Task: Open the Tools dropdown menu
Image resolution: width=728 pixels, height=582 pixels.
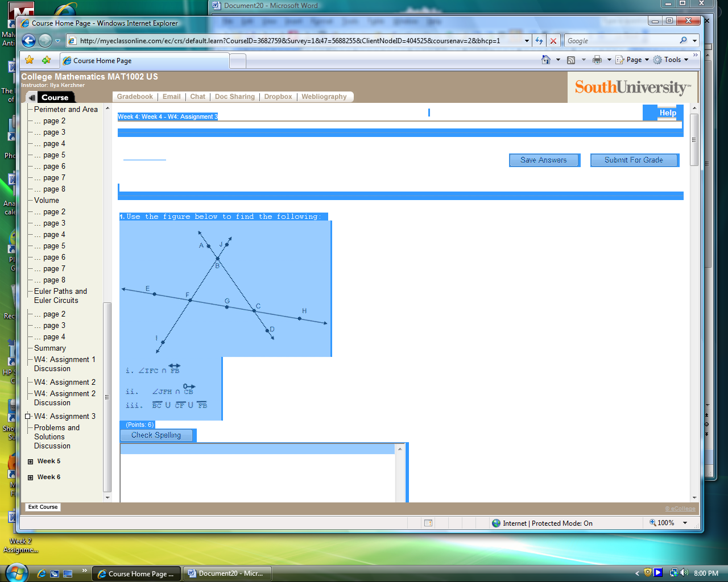Action: (x=672, y=60)
